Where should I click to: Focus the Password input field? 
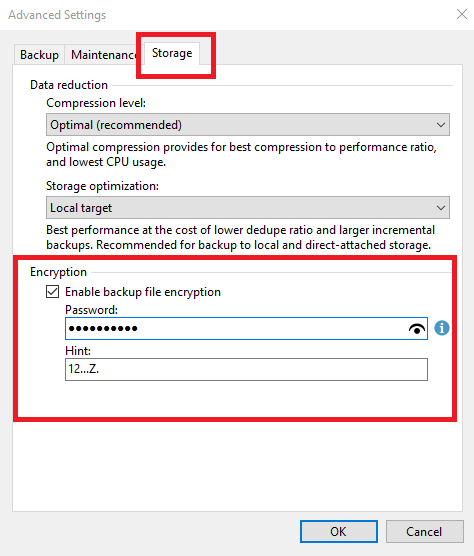click(246, 328)
